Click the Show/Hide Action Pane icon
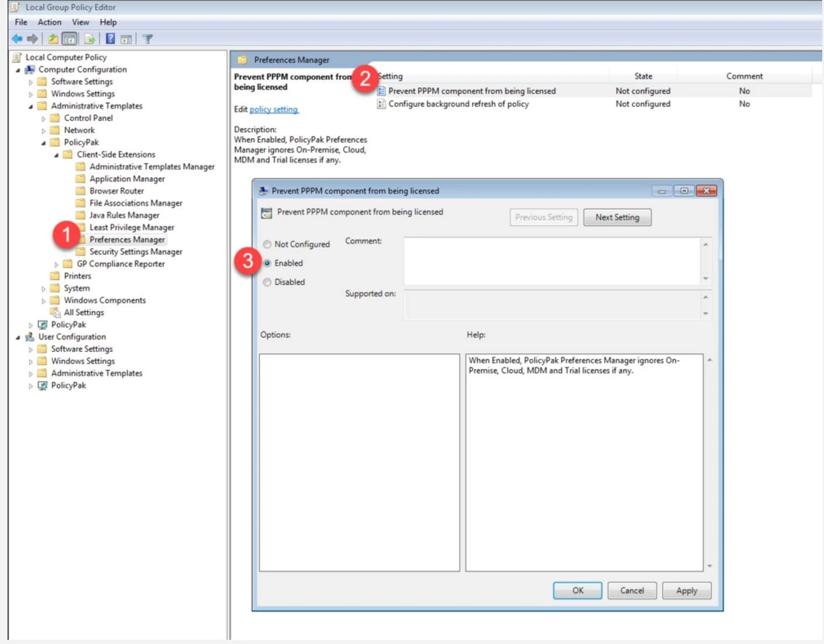Screen dimensions: 824x644 [x=126, y=39]
